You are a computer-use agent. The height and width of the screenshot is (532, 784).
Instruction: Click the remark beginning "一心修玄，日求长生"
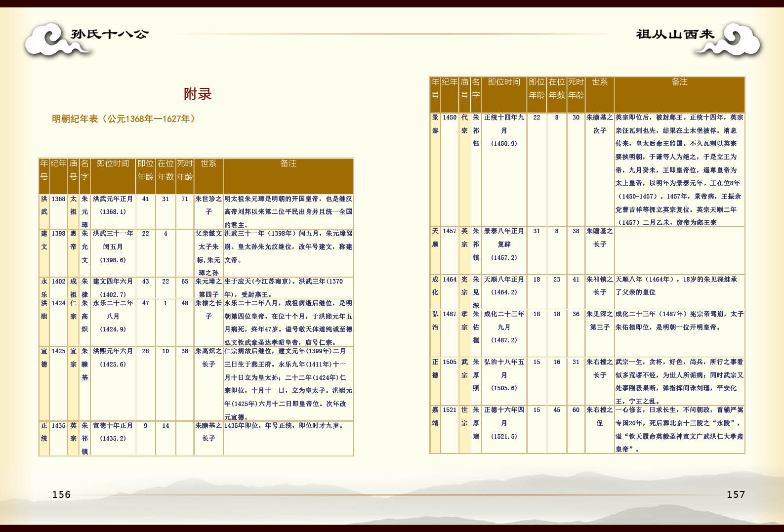tap(679, 429)
